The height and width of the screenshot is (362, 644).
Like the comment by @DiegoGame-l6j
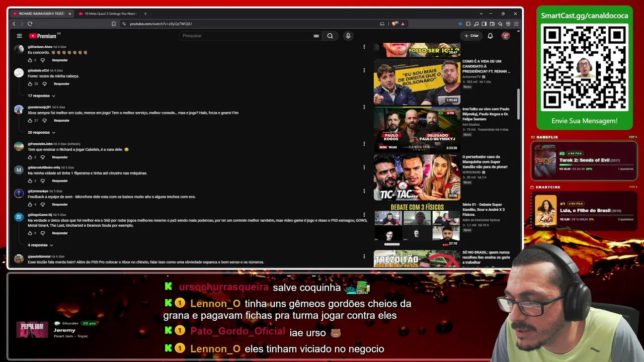coord(30,233)
